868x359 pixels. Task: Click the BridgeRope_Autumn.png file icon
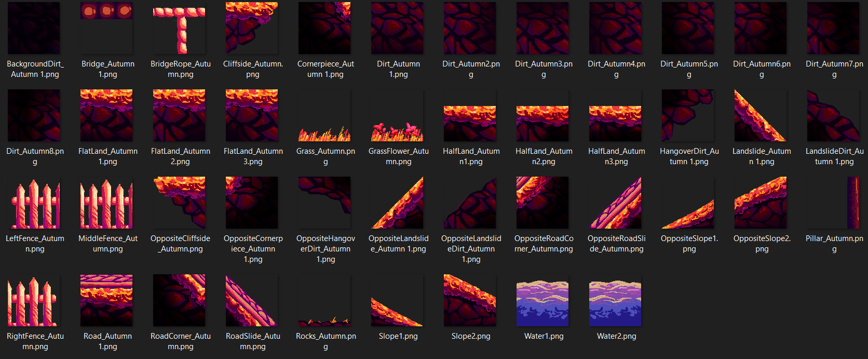click(x=179, y=29)
